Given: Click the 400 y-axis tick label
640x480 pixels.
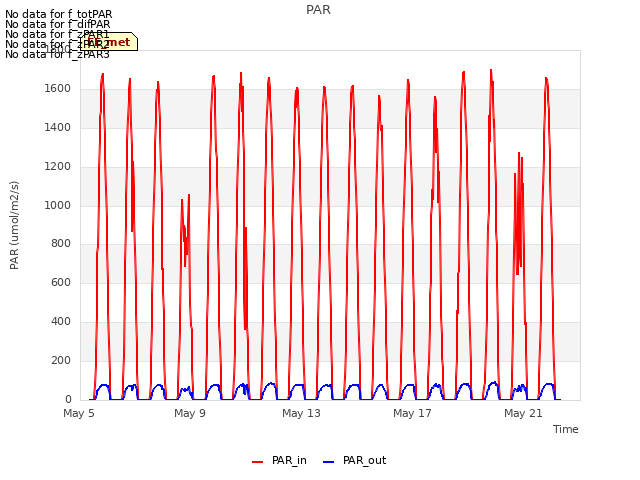Looking at the screenshot, I should click(61, 322).
